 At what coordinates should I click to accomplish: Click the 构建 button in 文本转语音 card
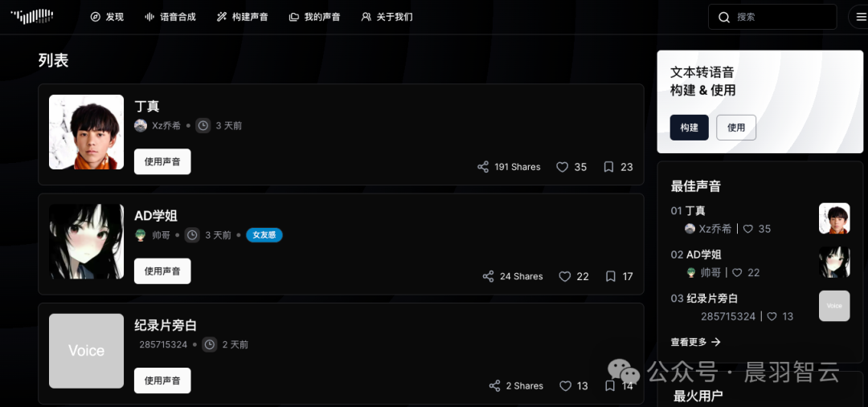[690, 127]
